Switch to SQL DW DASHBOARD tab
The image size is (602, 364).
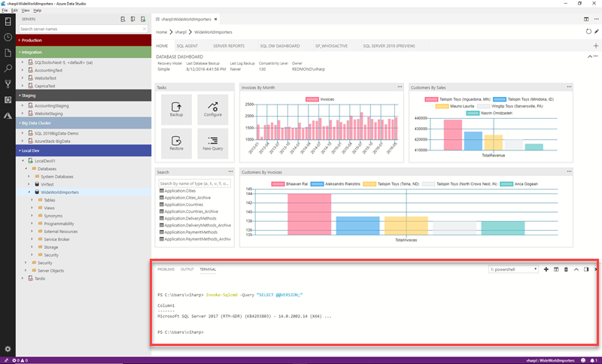click(280, 46)
